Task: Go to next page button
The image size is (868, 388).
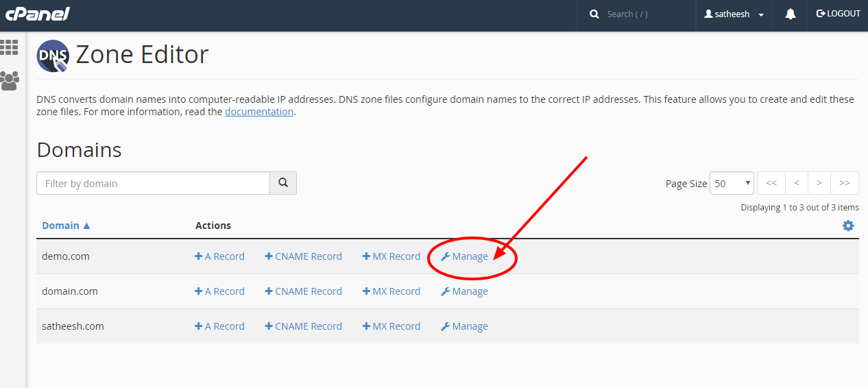Action: tap(819, 183)
